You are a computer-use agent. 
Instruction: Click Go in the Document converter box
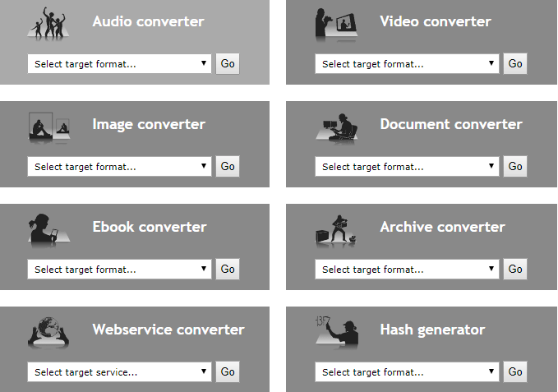coord(515,167)
